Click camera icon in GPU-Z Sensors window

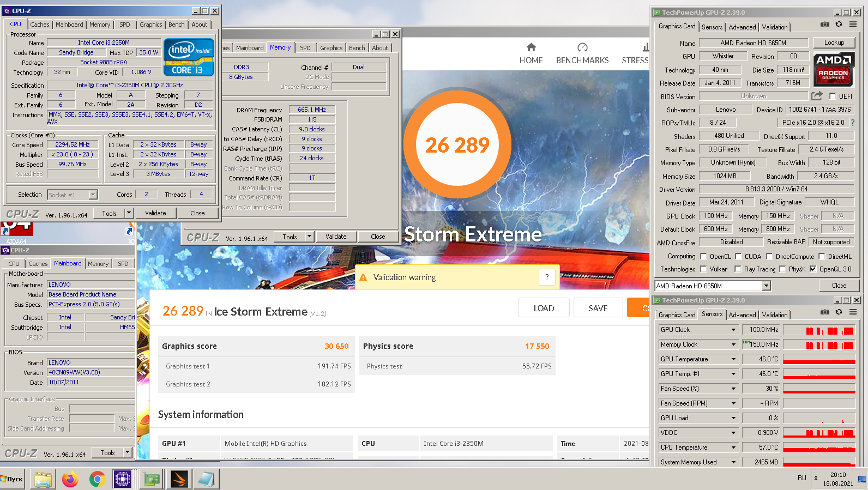pos(825,312)
